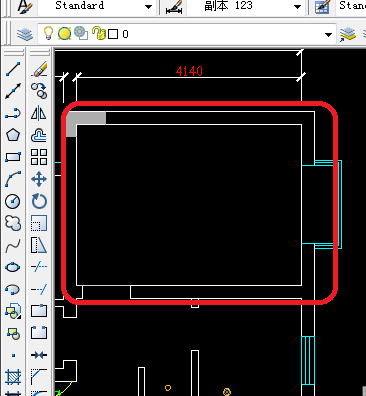Viewport: 366px width, 396px height.
Task: Choose the Circle drawing tool
Action: [x=13, y=201]
